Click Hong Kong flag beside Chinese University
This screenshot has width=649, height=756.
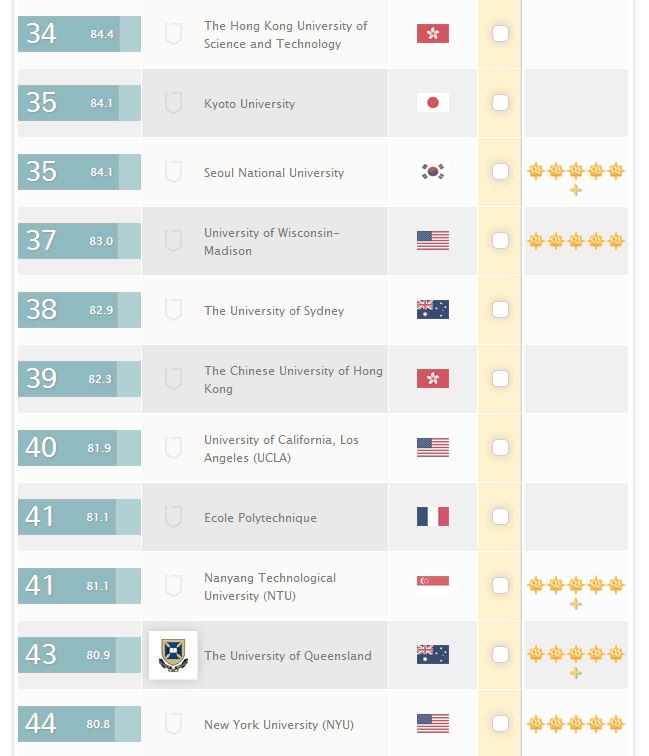click(432, 379)
